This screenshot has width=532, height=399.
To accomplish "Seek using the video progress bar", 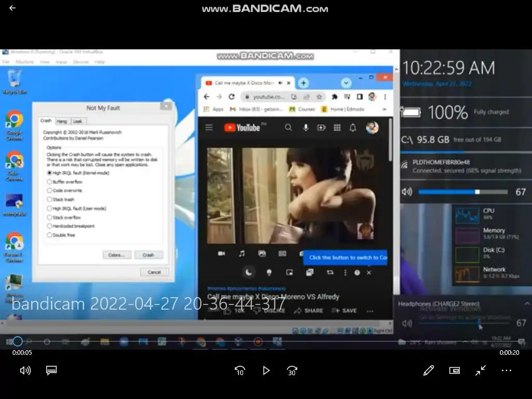I will (x=266, y=341).
